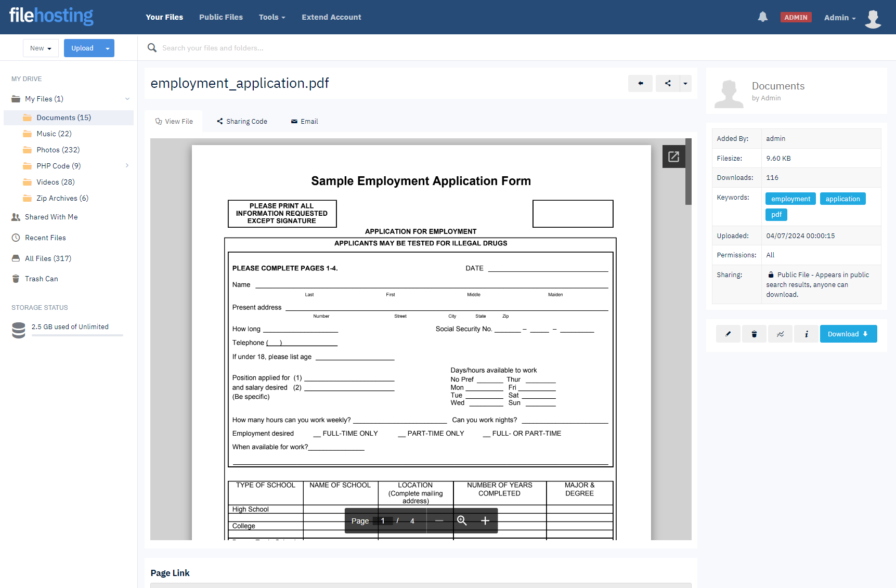Open the Tools menu in navbar

coord(272,17)
